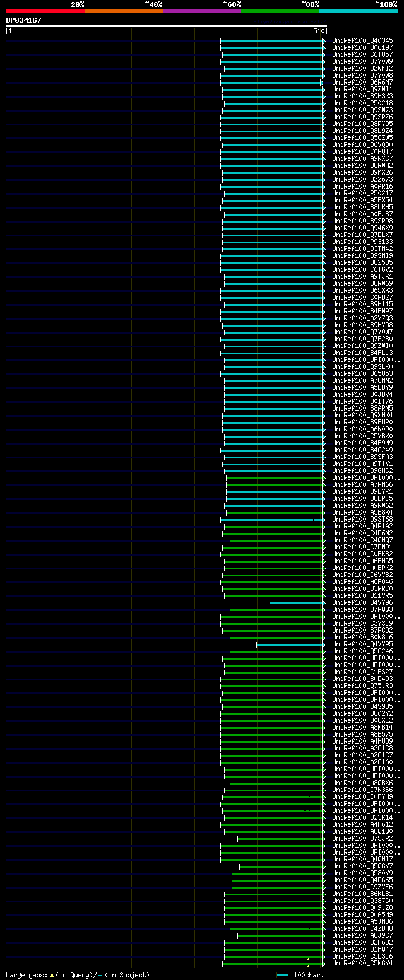The image size is (404, 980).
Task: Select hit label UniRef100_C4QHQ7
Action: coord(362,540)
